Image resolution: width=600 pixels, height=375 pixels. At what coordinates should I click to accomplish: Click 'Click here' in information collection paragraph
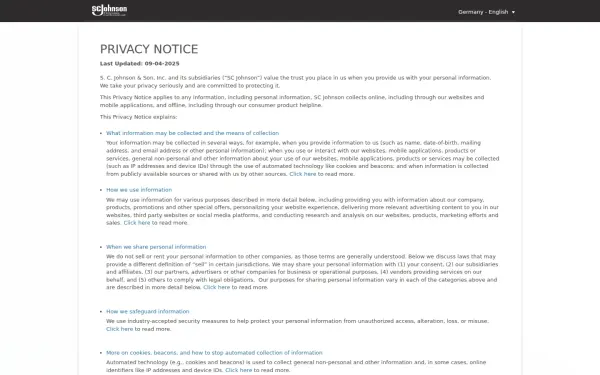[303, 174]
